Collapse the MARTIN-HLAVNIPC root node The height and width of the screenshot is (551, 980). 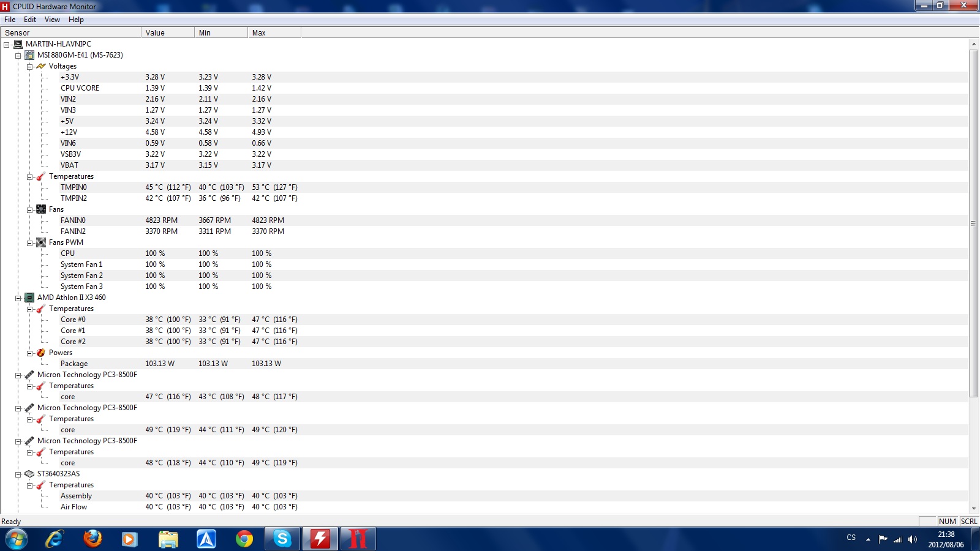(7, 45)
